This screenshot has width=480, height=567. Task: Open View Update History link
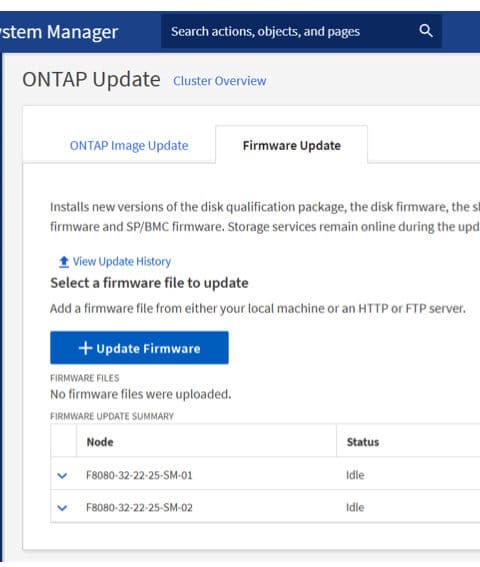pos(122,261)
